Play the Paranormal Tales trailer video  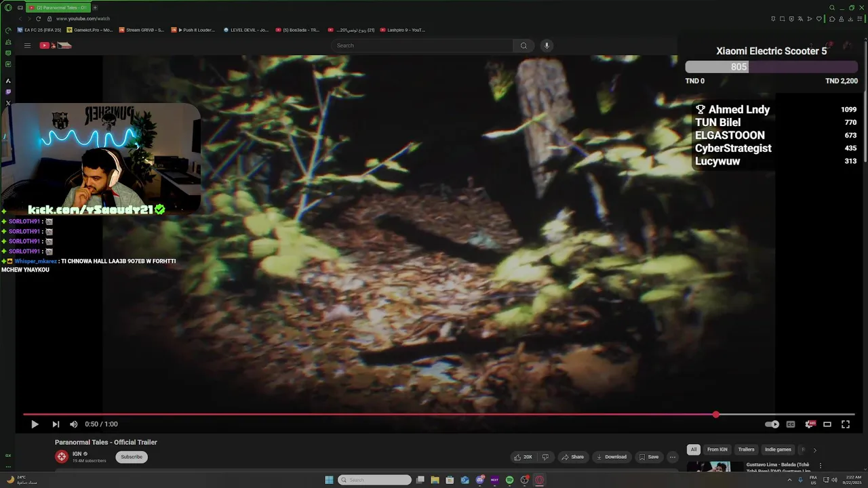(35, 424)
